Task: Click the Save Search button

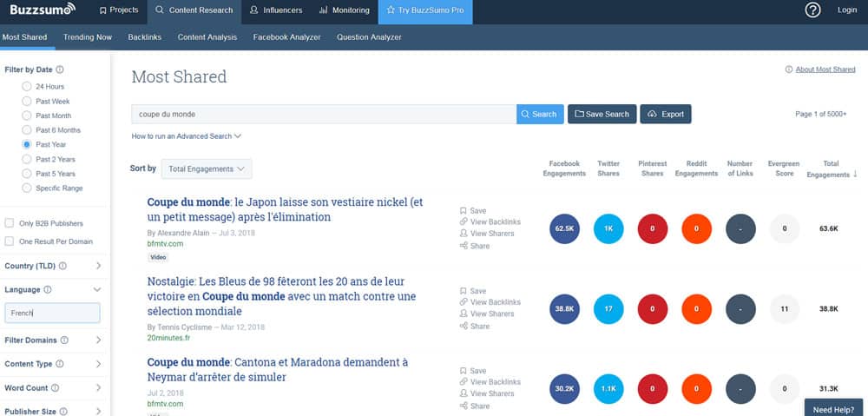Action: [x=602, y=114]
